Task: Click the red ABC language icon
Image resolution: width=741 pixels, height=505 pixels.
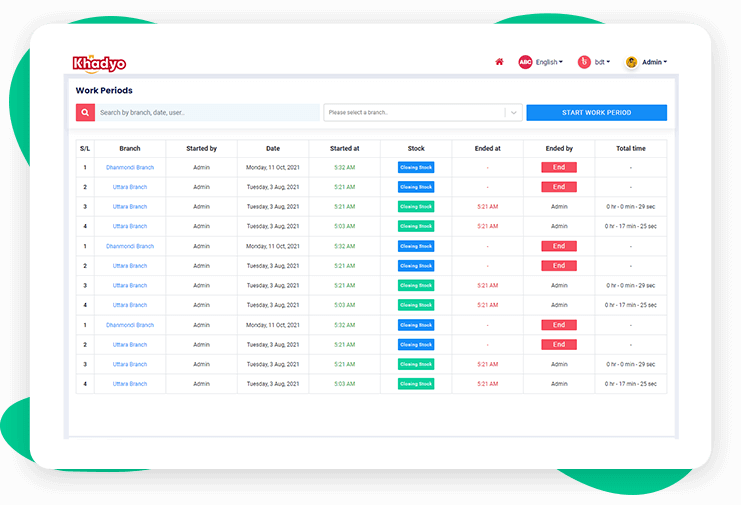Action: (525, 62)
